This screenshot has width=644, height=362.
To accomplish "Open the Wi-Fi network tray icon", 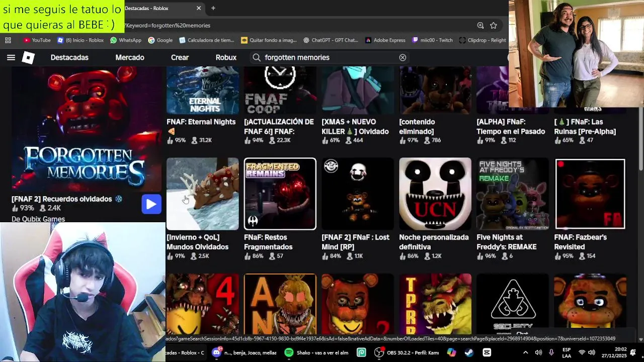I will pyautogui.click(x=582, y=352).
